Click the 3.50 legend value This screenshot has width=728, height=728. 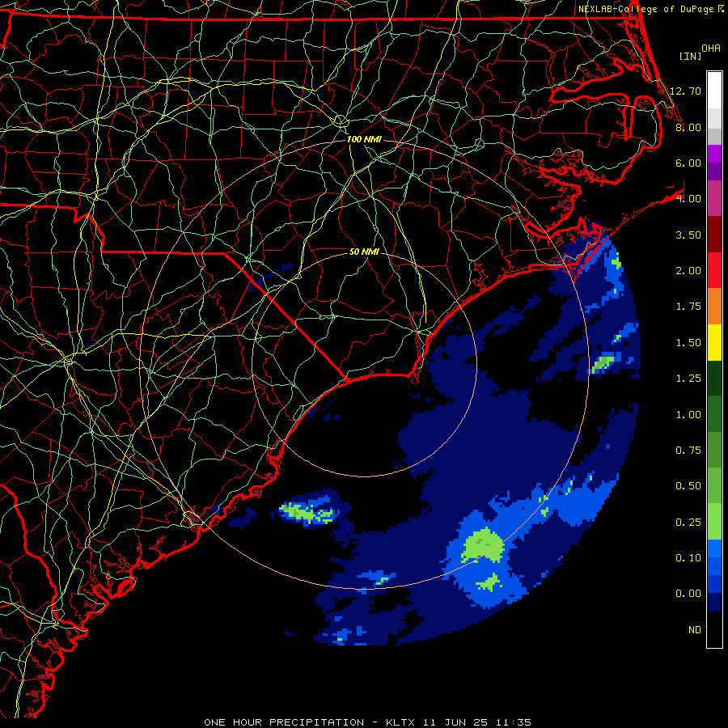(x=688, y=235)
